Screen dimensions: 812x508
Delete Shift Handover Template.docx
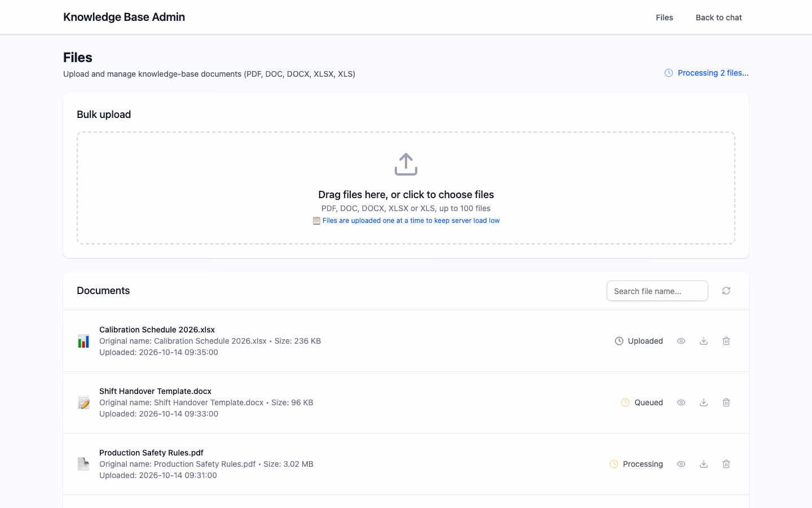pyautogui.click(x=726, y=402)
